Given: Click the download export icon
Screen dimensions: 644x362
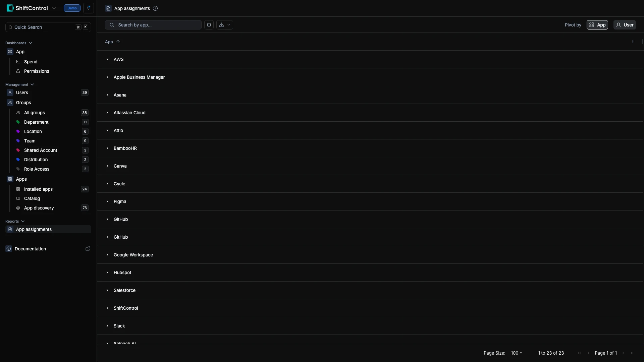Looking at the screenshot, I should (x=221, y=25).
